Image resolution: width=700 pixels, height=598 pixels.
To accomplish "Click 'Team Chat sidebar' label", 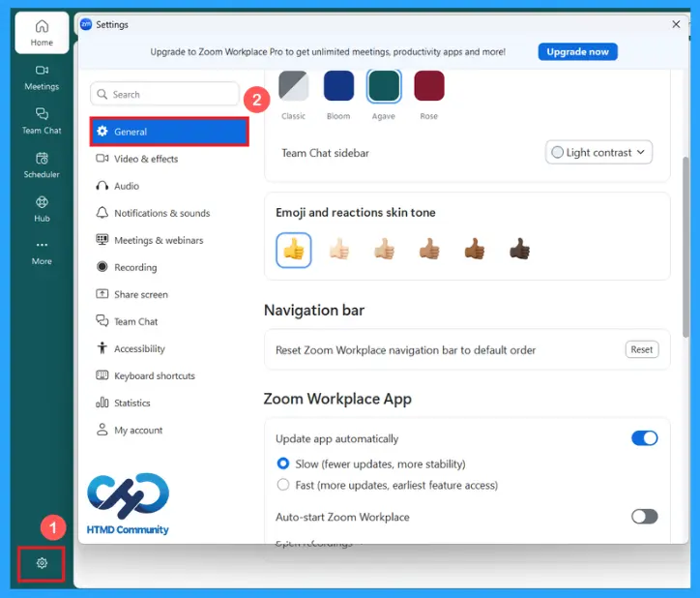I will [x=325, y=153].
